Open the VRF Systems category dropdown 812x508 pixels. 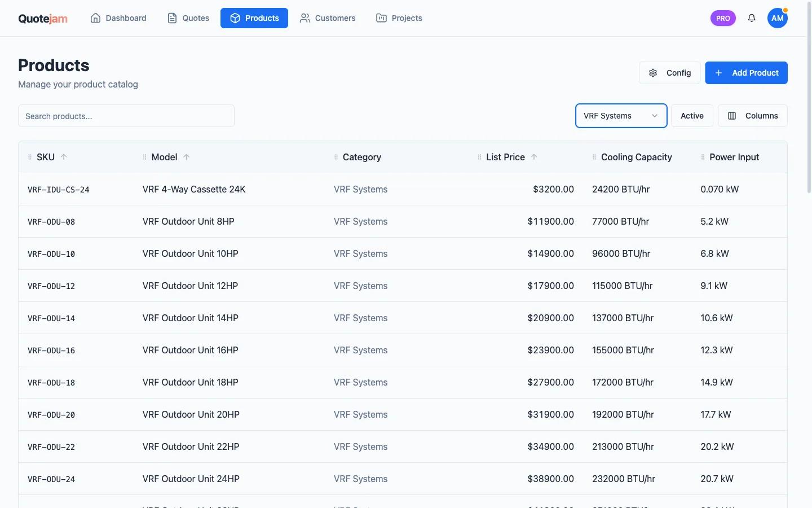coord(621,116)
